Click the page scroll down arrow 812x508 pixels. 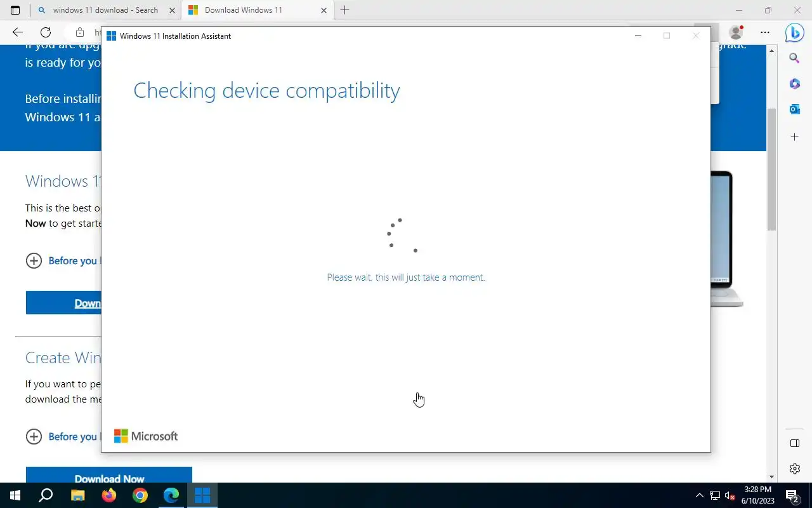pos(772,477)
